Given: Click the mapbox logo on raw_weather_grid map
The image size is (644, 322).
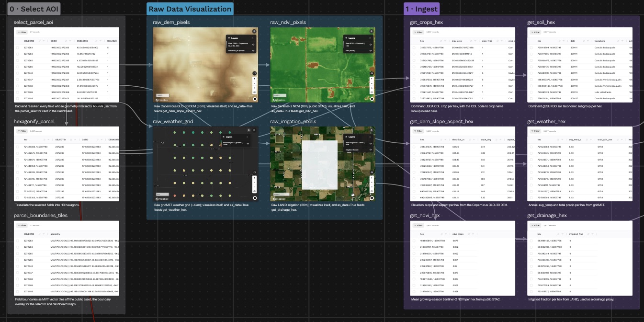Looking at the screenshot, I should pyautogui.click(x=162, y=198).
